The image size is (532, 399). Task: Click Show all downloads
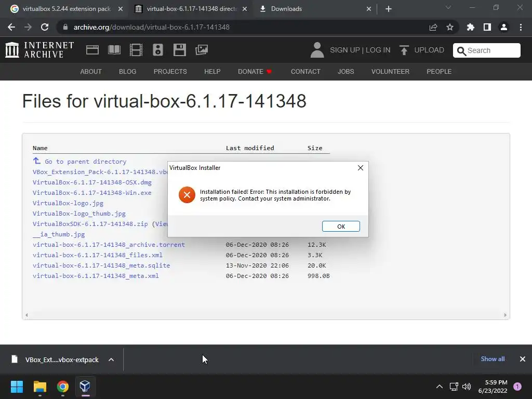click(493, 359)
